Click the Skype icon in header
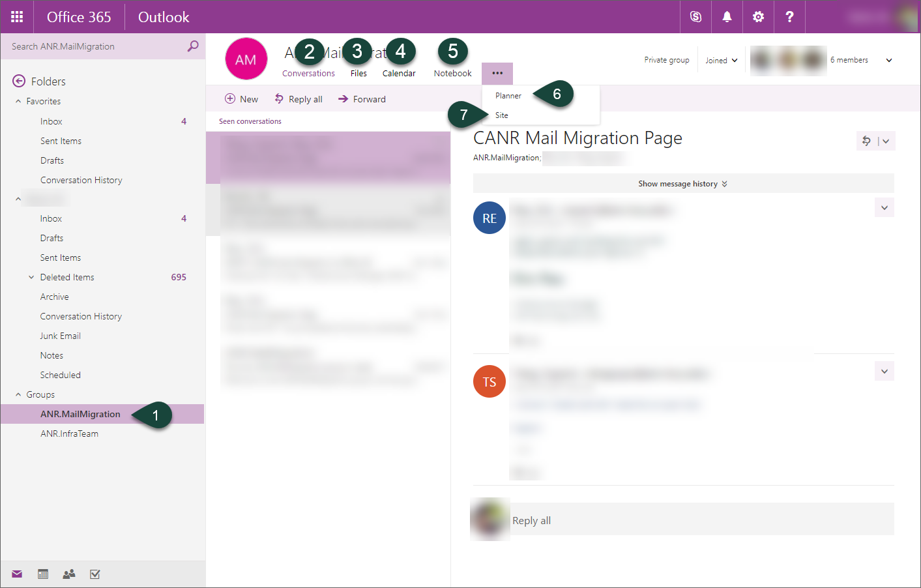This screenshot has height=588, width=921. click(695, 17)
